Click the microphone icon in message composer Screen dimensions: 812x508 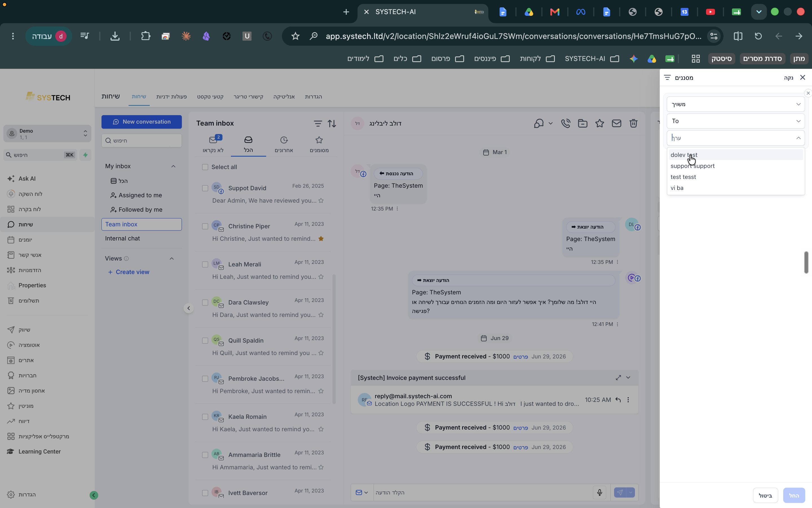tap(600, 492)
